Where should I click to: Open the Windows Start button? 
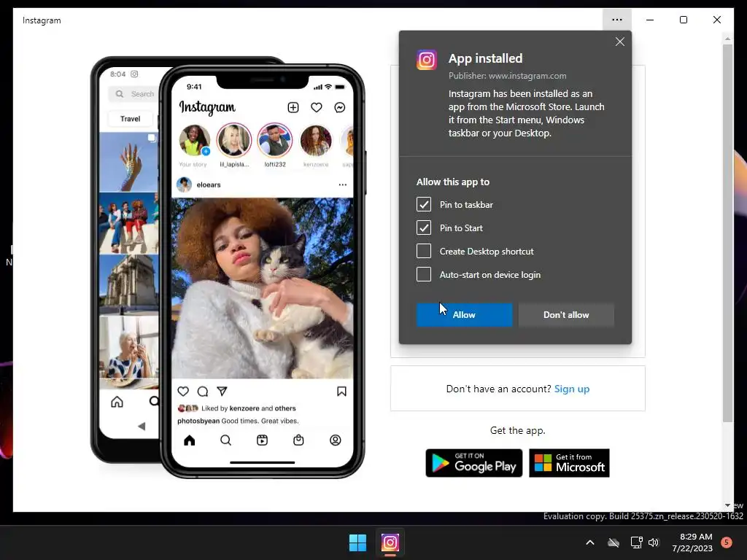[x=357, y=542]
